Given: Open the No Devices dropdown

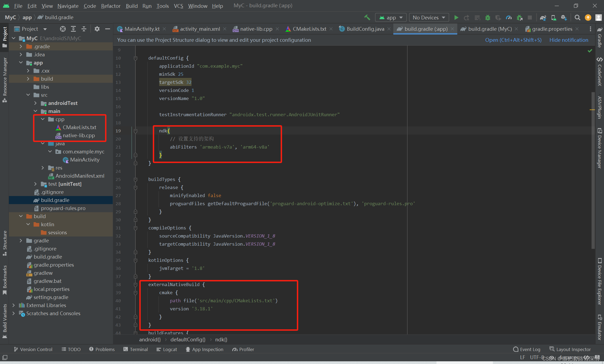Looking at the screenshot, I should pos(429,18).
